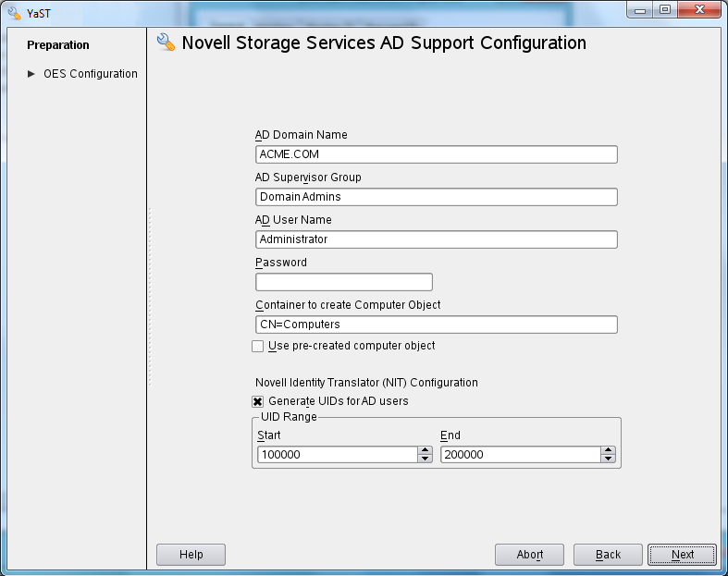Click the YaST icon in title bar

(14, 12)
